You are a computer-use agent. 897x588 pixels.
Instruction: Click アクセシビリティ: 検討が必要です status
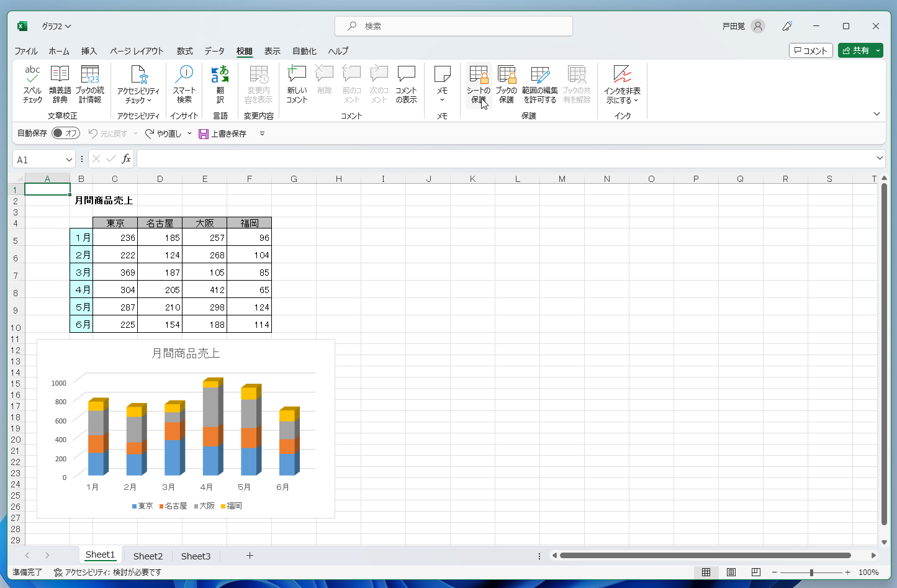(107, 572)
